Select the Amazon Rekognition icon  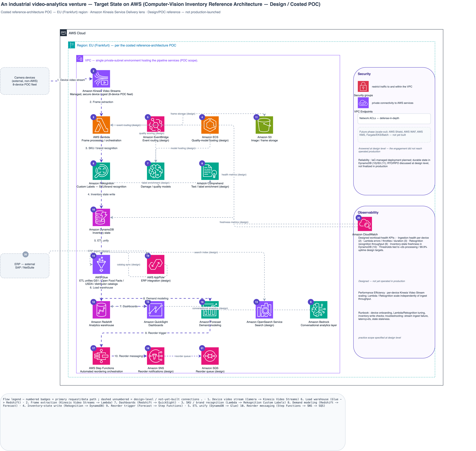[101, 171]
